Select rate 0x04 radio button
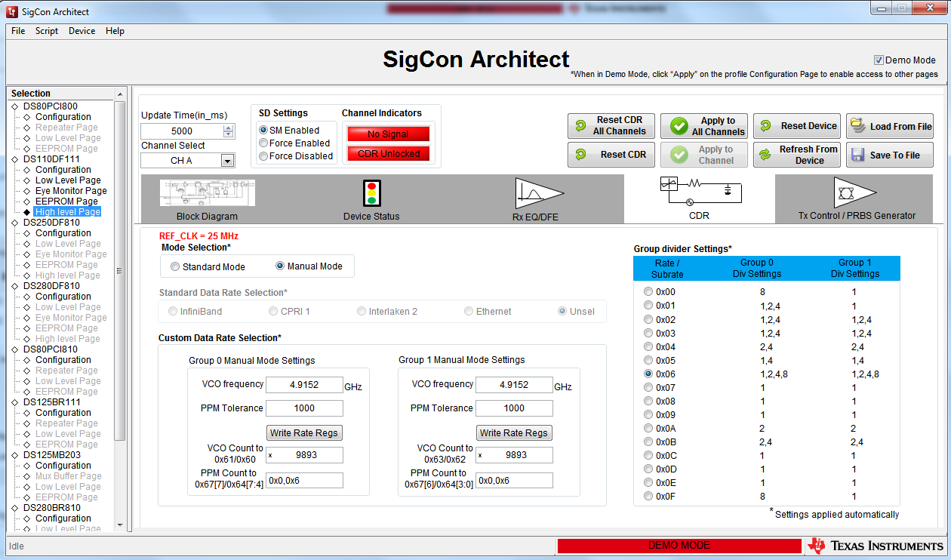The image size is (951, 560). (648, 346)
